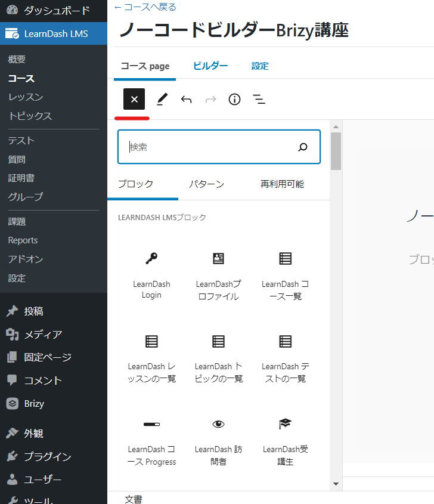Image resolution: width=434 pixels, height=504 pixels.
Task: Open 質問 in LearnDash submenu
Action: coord(17,159)
